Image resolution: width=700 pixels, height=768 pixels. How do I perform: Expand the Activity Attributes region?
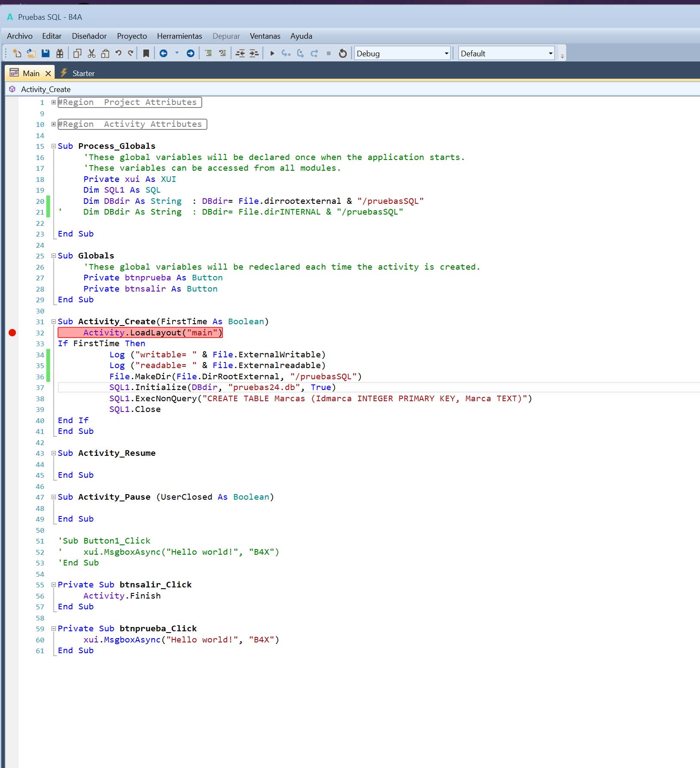[54, 124]
